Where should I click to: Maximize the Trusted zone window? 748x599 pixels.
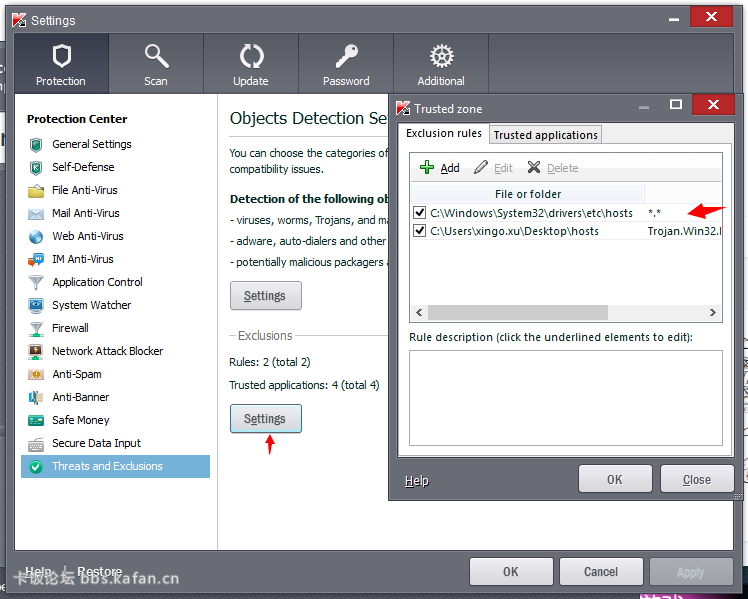point(675,104)
